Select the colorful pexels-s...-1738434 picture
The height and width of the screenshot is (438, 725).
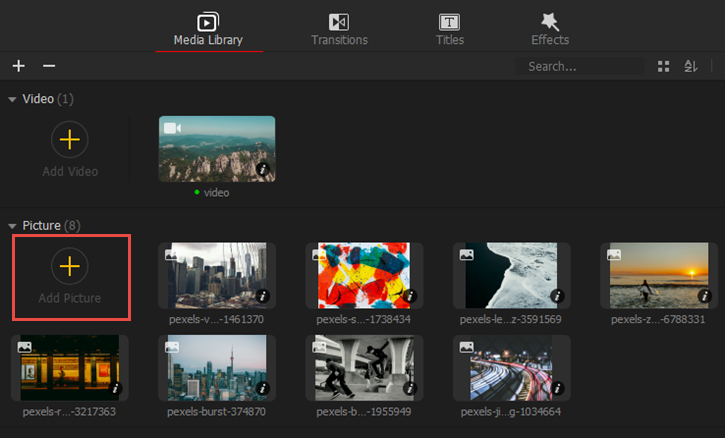click(364, 275)
